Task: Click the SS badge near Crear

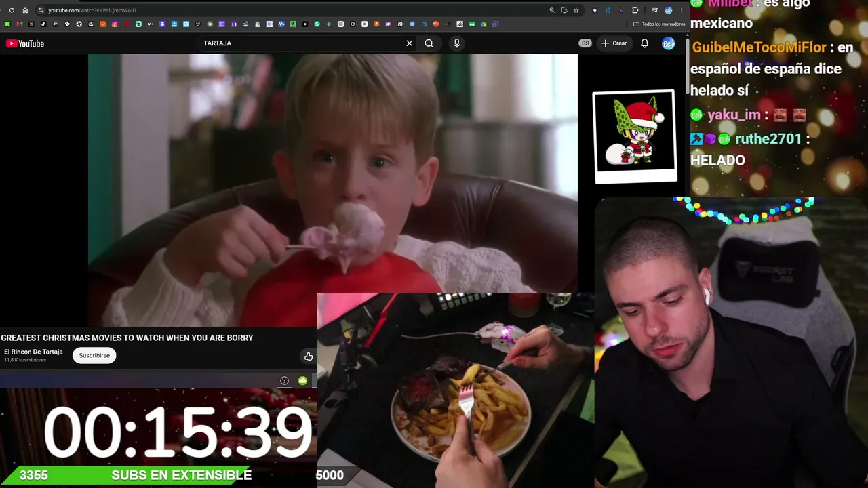Action: pos(585,43)
